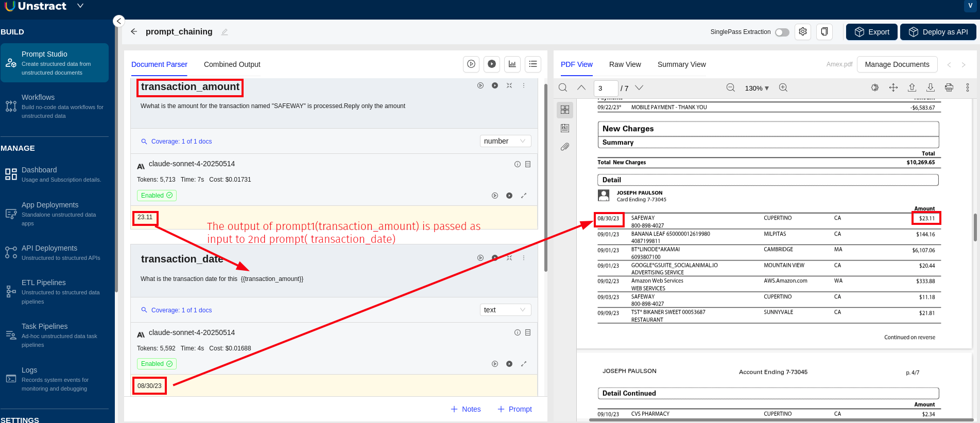Toggle Enabled tag under transaction_date prompt
The width and height of the screenshot is (980, 423).
coord(157,364)
